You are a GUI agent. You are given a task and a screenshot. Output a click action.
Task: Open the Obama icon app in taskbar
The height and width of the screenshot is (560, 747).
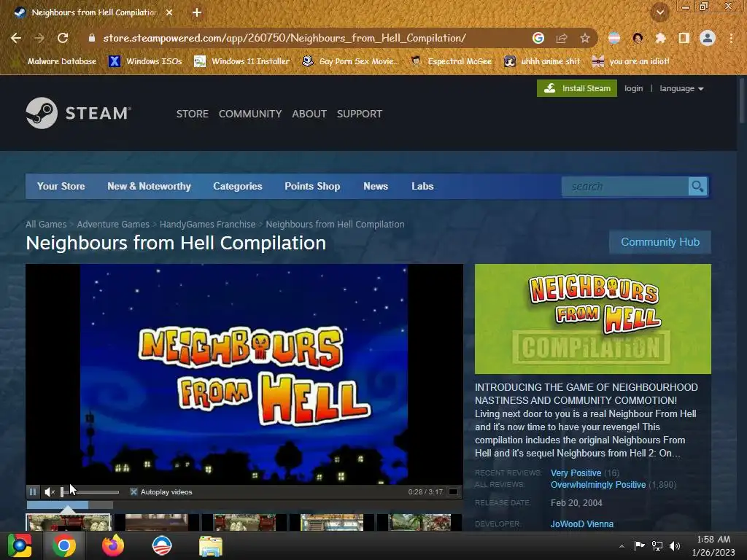click(162, 545)
